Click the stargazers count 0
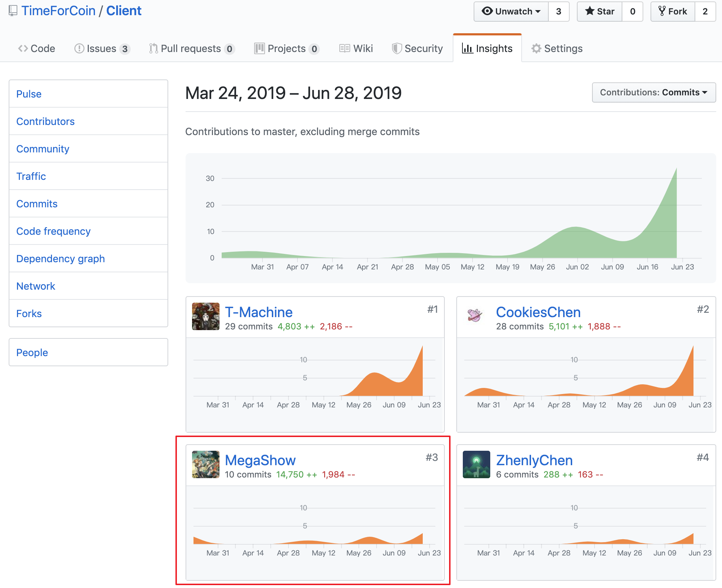This screenshot has height=588, width=722. click(x=632, y=12)
